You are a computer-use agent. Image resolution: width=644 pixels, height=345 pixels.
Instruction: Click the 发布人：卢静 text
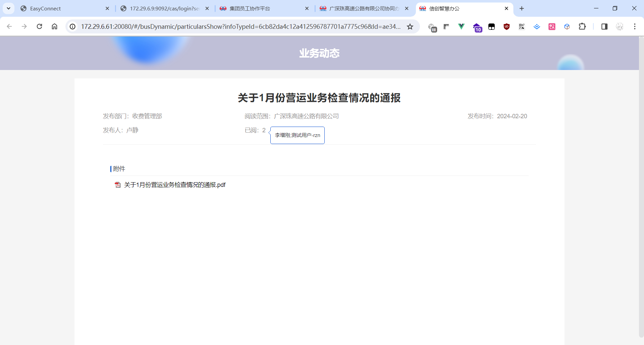pyautogui.click(x=121, y=130)
